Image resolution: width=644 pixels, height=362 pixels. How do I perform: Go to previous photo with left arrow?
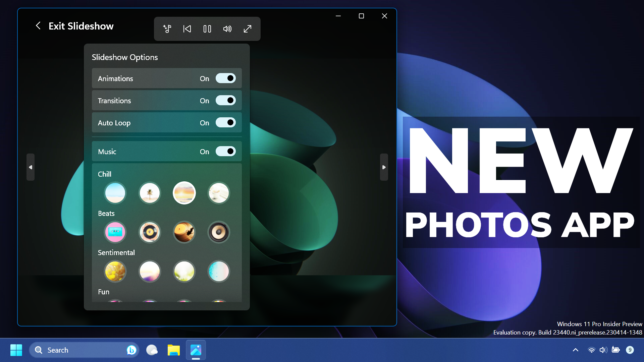click(x=31, y=167)
